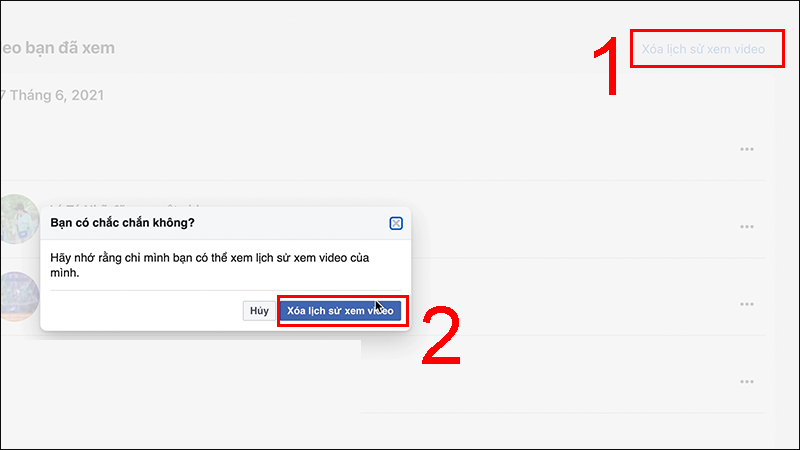Click faded 'Xóa lịch sử xem video' link

point(703,49)
